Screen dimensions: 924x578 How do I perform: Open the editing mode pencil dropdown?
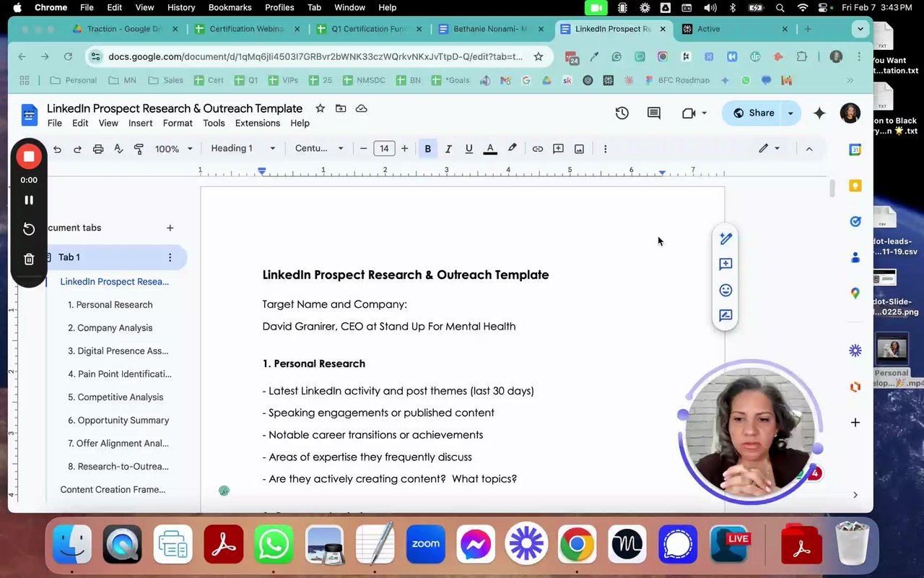(769, 149)
